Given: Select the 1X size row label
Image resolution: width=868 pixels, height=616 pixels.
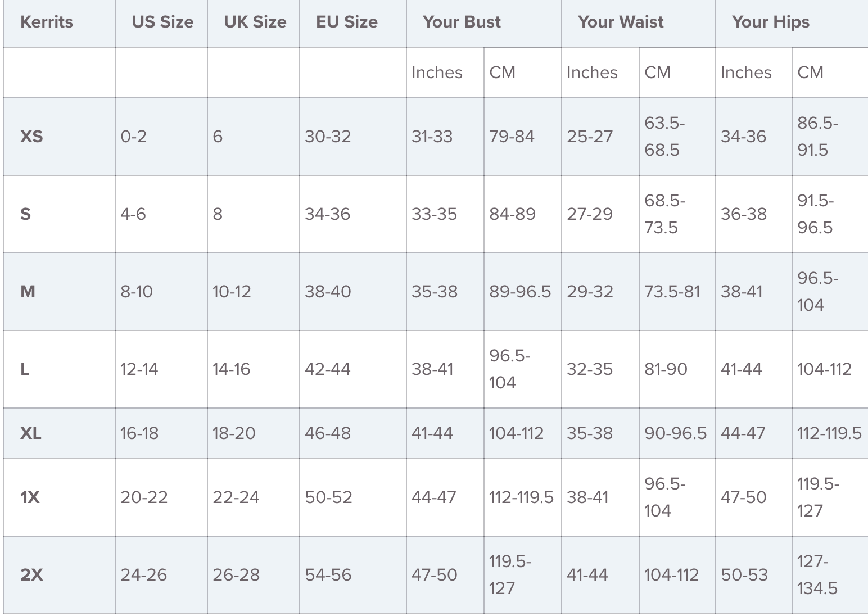Looking at the screenshot, I should coord(30,497).
